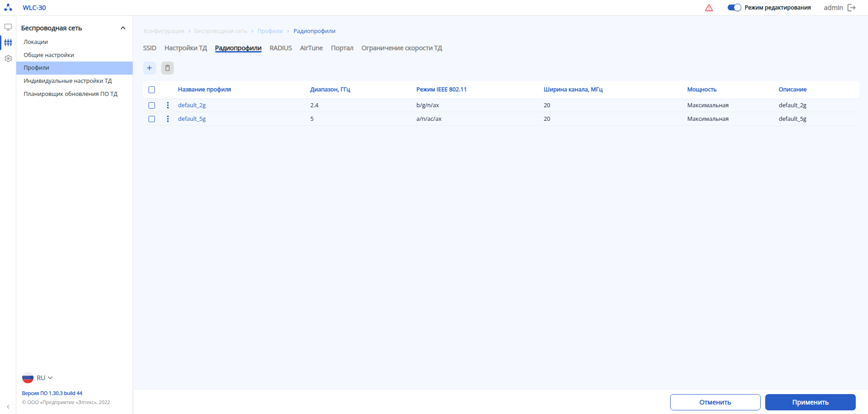Click the Применить button
Screen dimensions: 868x414
coord(810,402)
